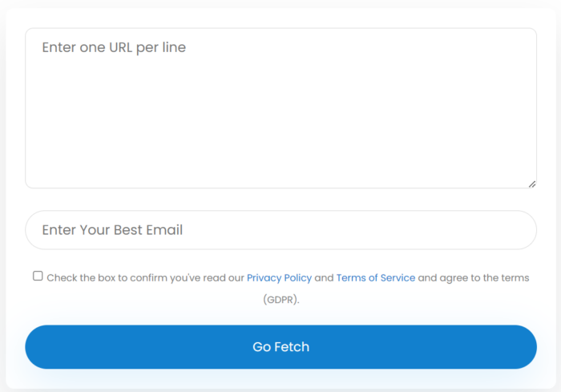561x392 pixels.
Task: Open the Terms of Service link
Action: (375, 278)
